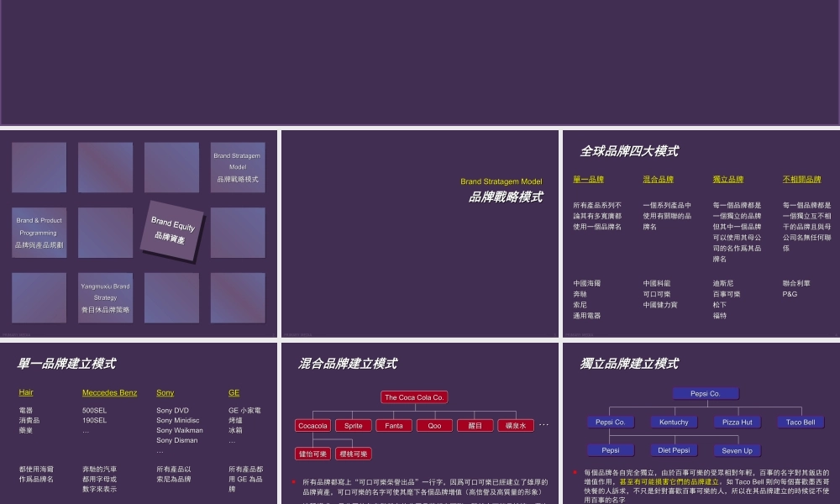
Task: Select the Pizza Hut box
Action: pos(737,422)
